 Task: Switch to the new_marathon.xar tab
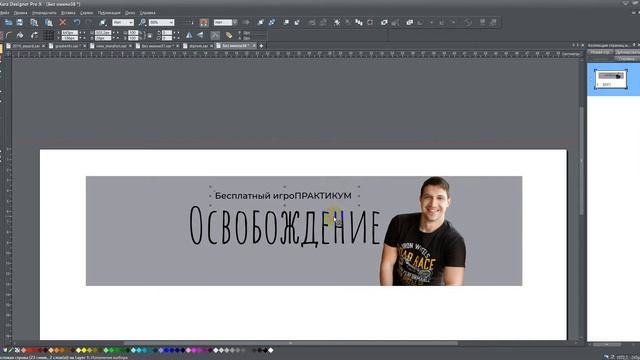pyautogui.click(x=111, y=46)
